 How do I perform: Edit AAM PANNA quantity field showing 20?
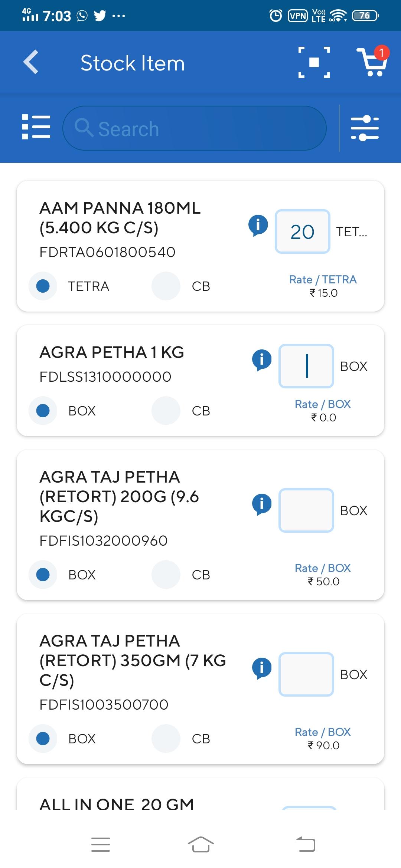[x=302, y=231]
